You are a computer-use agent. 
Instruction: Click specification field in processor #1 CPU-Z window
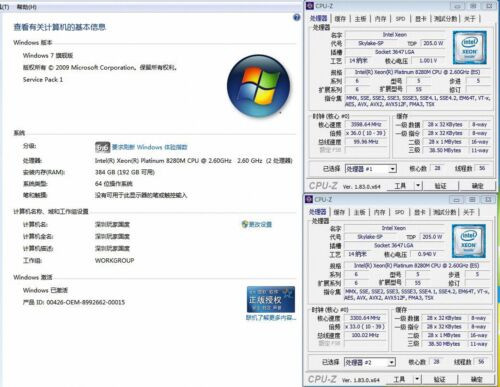(x=418, y=72)
